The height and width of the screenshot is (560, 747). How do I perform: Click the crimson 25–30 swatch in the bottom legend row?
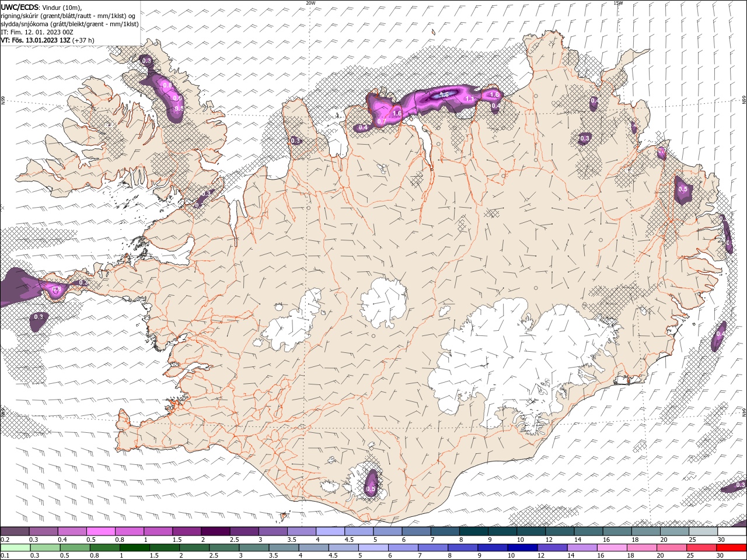pos(701,548)
